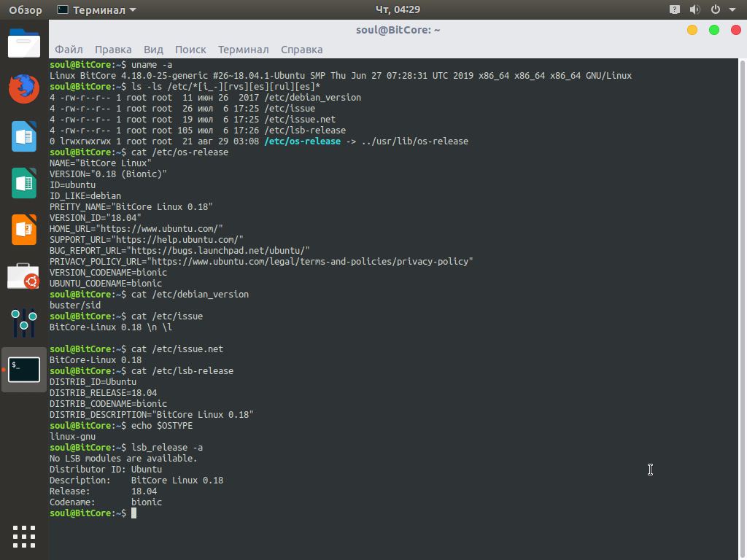Open the mixer settings dock icon
Image resolution: width=747 pixels, height=560 pixels.
tap(24, 323)
